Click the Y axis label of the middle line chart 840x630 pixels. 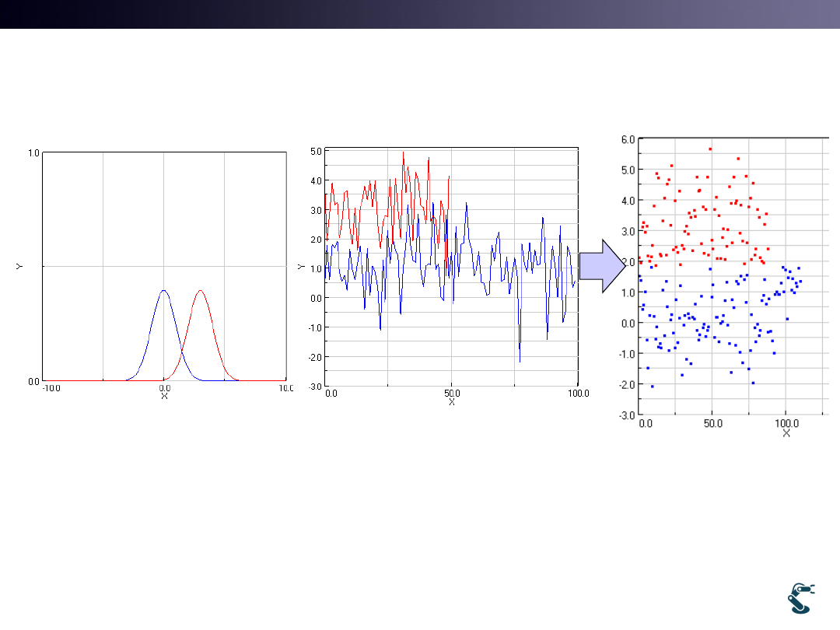(x=301, y=267)
